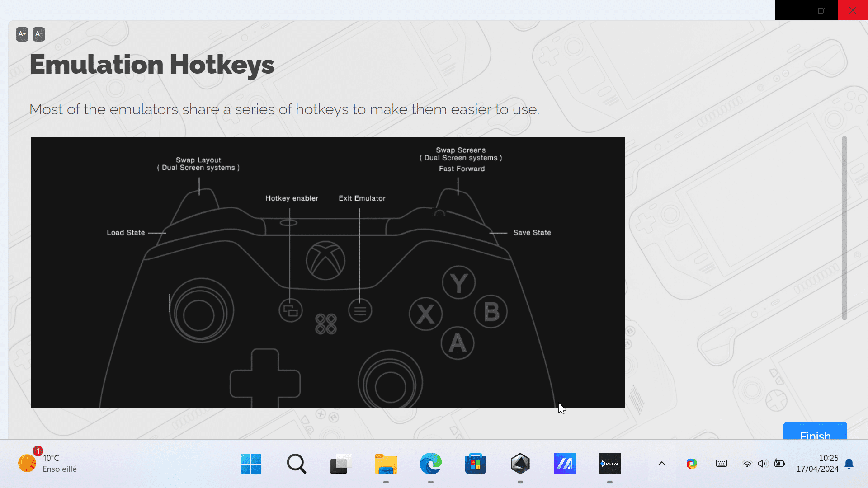
Task: Click the 'Hotkey enabler' label in diagram
Action: pyautogui.click(x=292, y=198)
